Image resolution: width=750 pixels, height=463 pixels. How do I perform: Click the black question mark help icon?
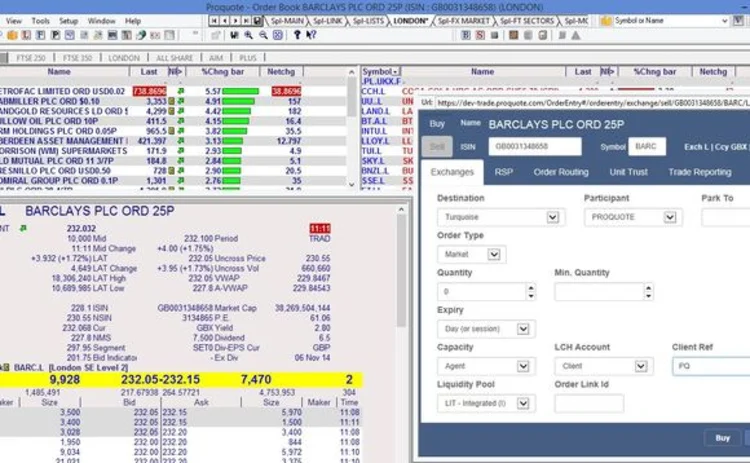click(297, 35)
